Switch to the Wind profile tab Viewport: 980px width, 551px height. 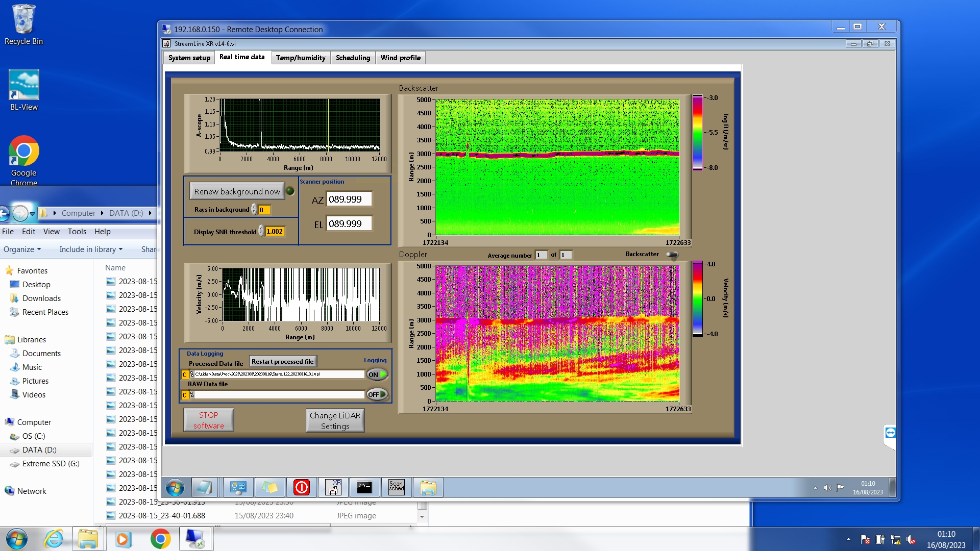coord(400,58)
